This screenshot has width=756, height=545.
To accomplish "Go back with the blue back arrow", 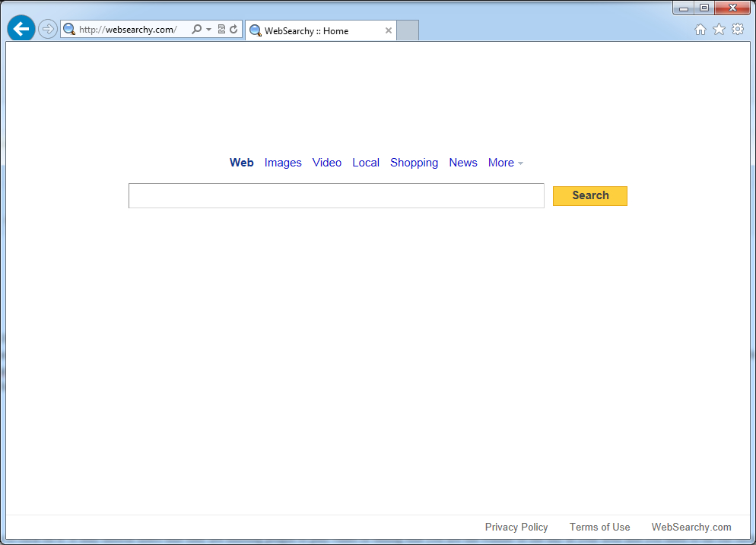I will 21,29.
